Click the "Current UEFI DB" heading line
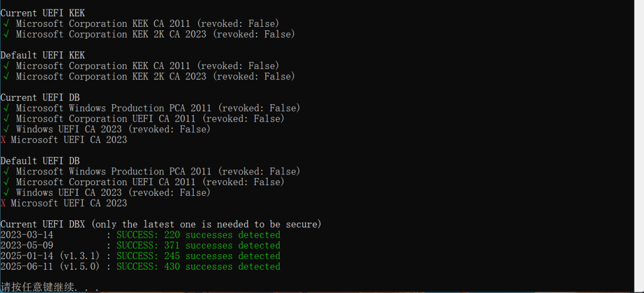 click(40, 98)
